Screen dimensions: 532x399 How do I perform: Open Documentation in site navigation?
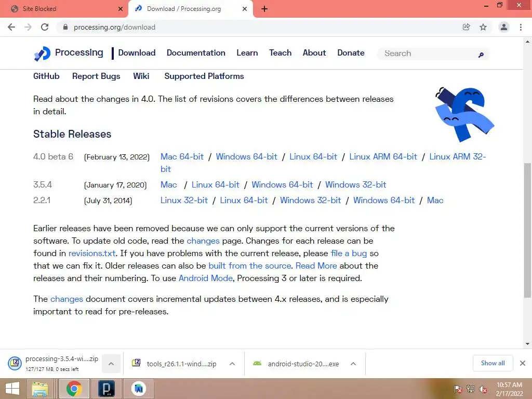click(196, 53)
